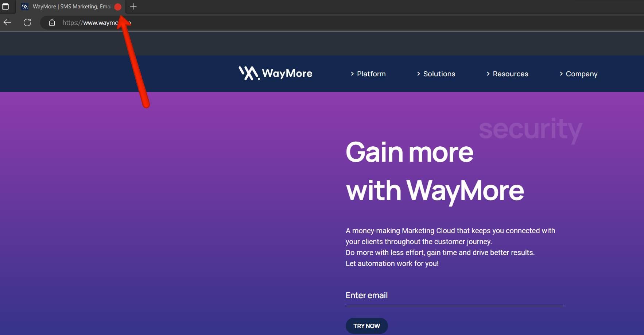View site information via the lock icon
This screenshot has width=644, height=335.
52,23
